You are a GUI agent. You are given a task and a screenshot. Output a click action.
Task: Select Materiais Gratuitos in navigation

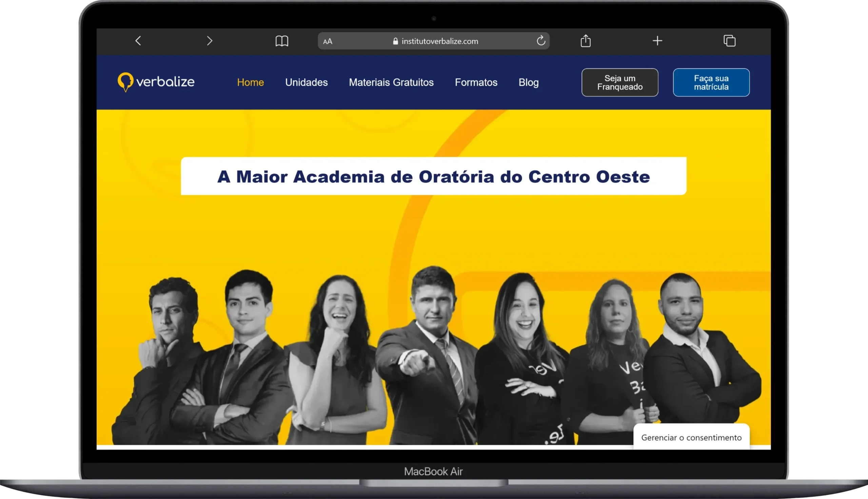(391, 82)
